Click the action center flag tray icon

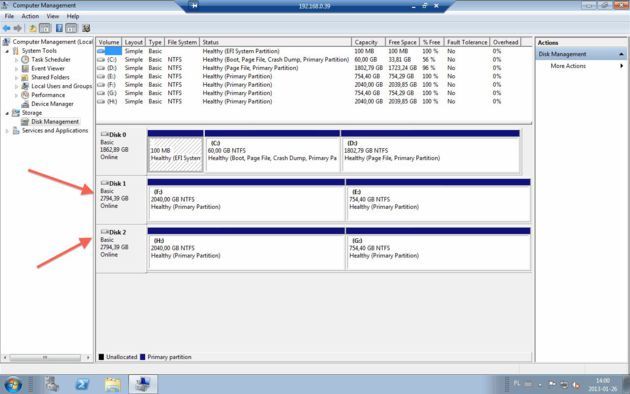(x=552, y=384)
